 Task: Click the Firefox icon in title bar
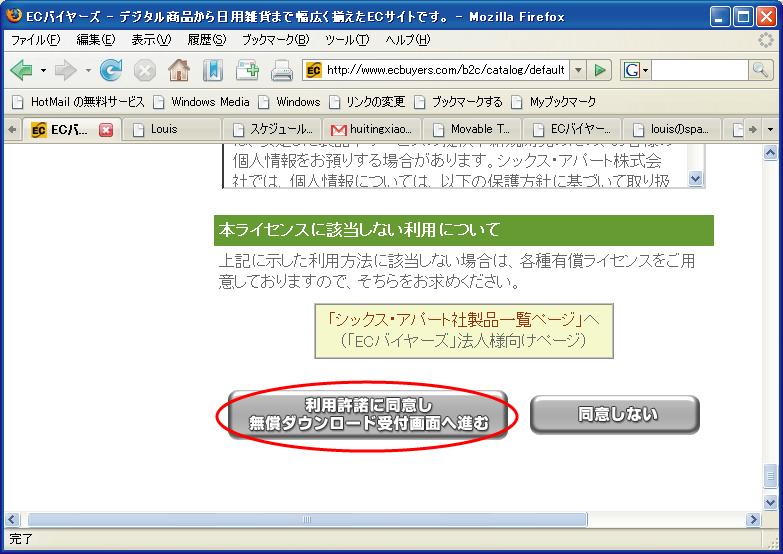point(14,15)
